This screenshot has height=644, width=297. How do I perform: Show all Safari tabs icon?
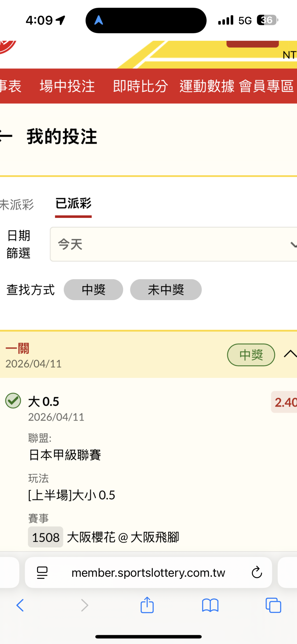[x=273, y=605]
